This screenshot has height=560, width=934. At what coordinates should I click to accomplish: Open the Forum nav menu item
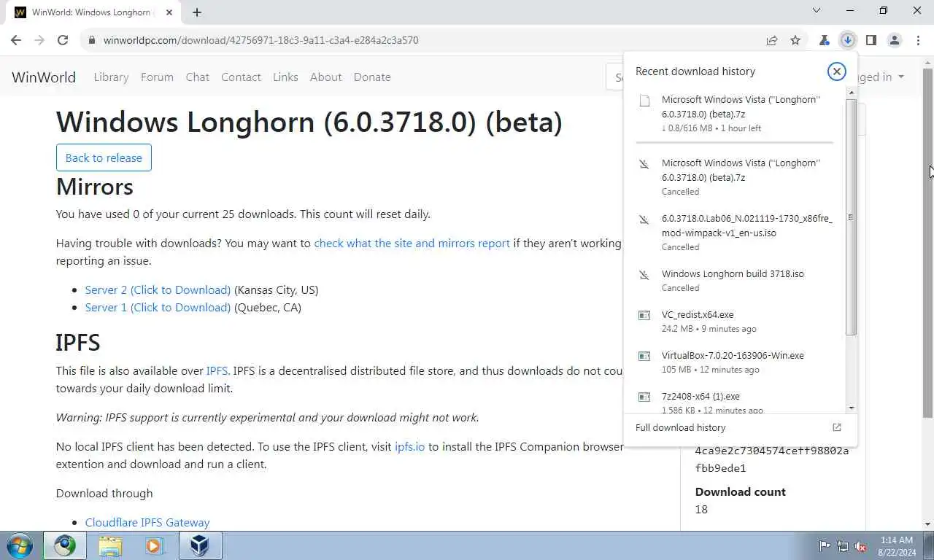coord(157,77)
